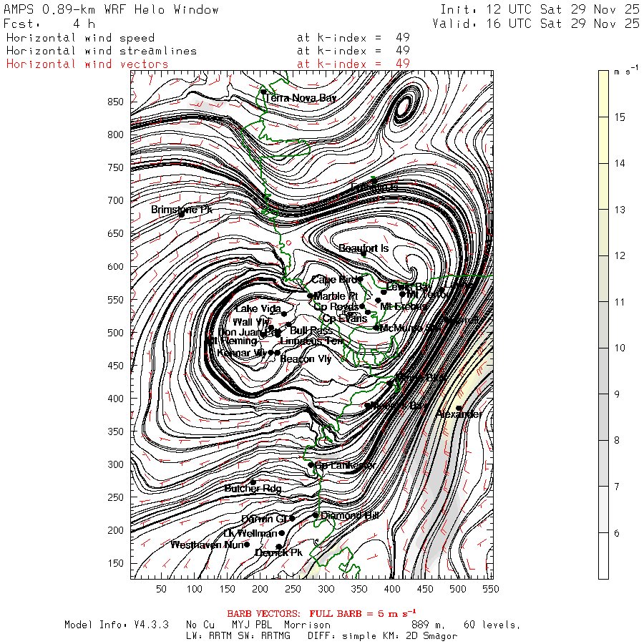Viewport: 644px width, 644px height.
Task: Click the colorbar tick label 6
Action: coord(617,533)
